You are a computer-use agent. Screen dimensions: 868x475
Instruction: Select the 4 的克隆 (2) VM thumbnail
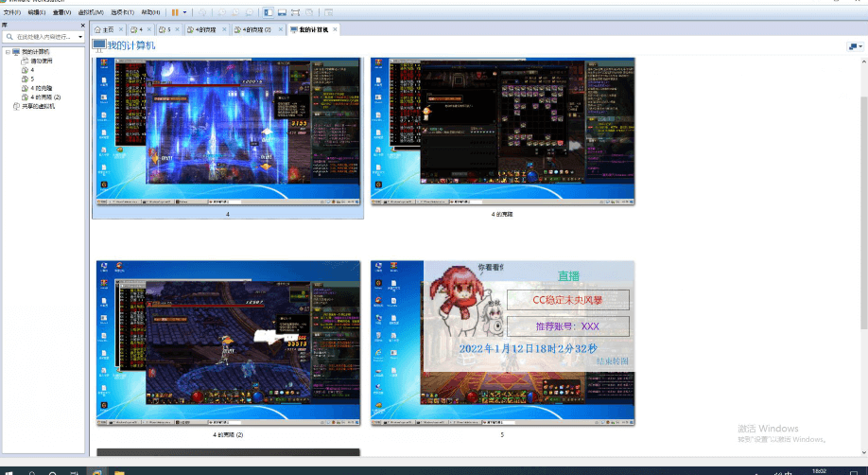tap(228, 343)
